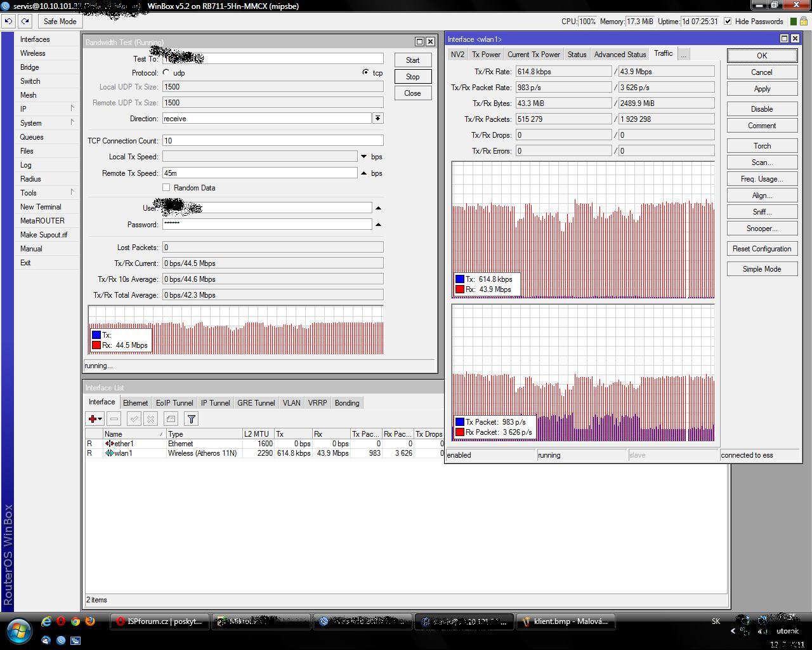The width and height of the screenshot is (812, 650).
Task: Click the Reset Configuration button
Action: (762, 249)
